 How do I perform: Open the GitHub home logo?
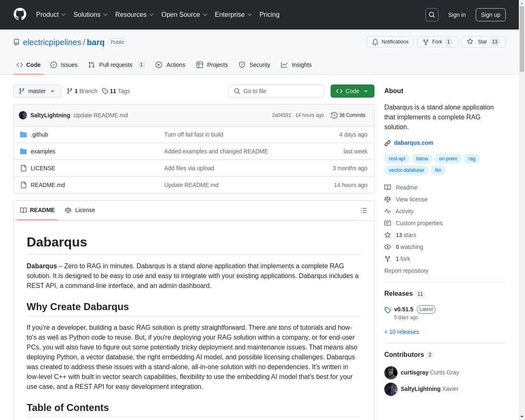click(x=20, y=14)
